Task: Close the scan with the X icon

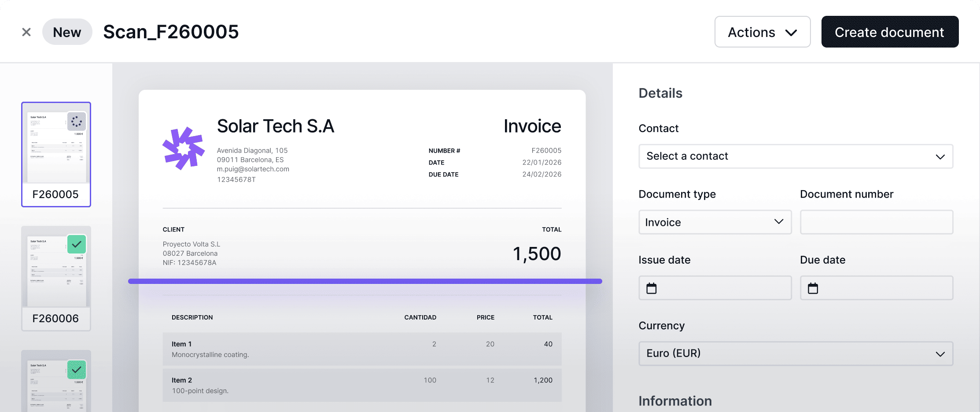Action: click(x=26, y=32)
